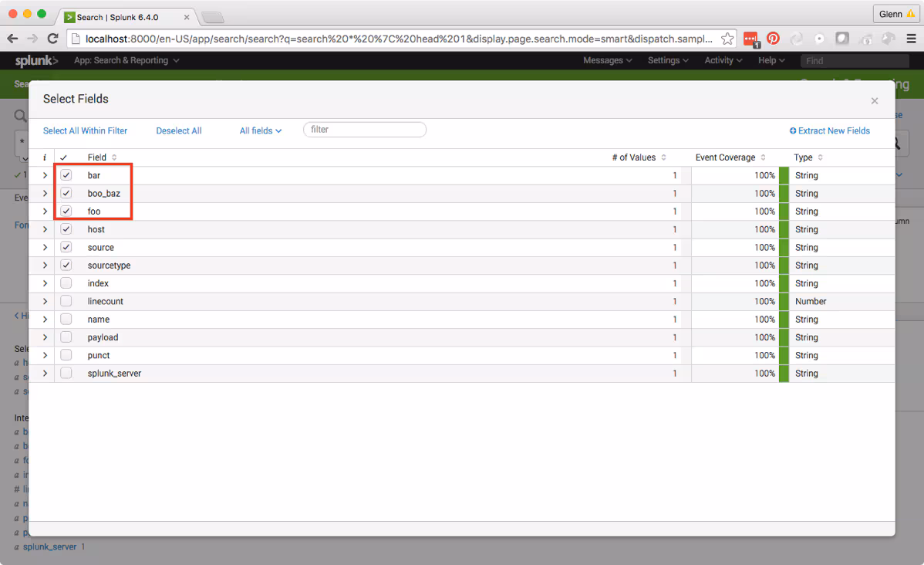Click Extract New Fields link

click(830, 131)
